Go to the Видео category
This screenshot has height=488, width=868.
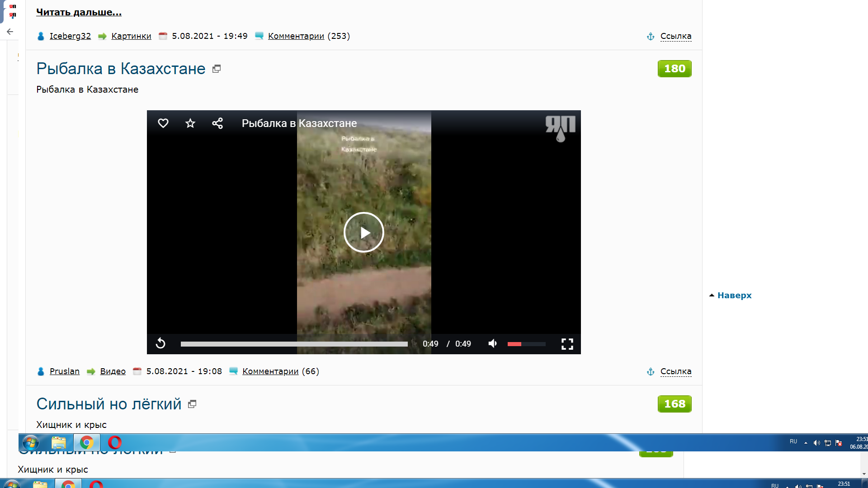coord(113,371)
